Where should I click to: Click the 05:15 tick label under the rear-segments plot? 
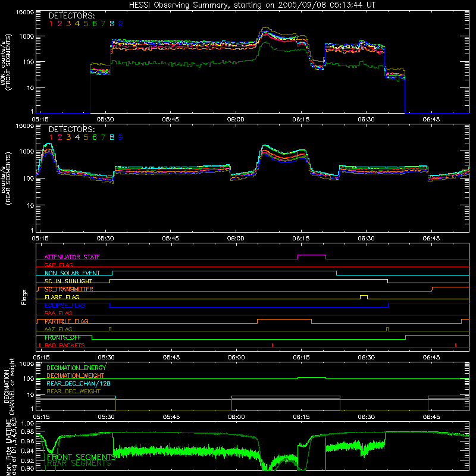(x=40, y=239)
